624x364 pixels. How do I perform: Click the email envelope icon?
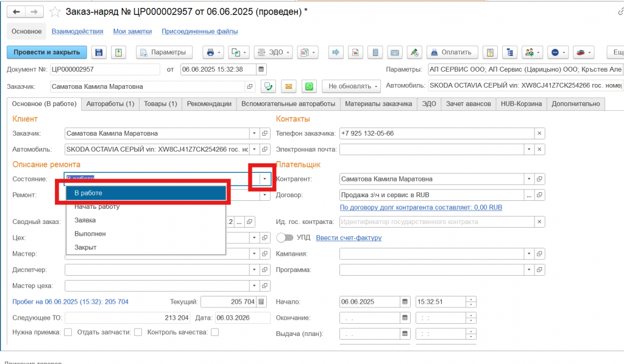[x=289, y=86]
